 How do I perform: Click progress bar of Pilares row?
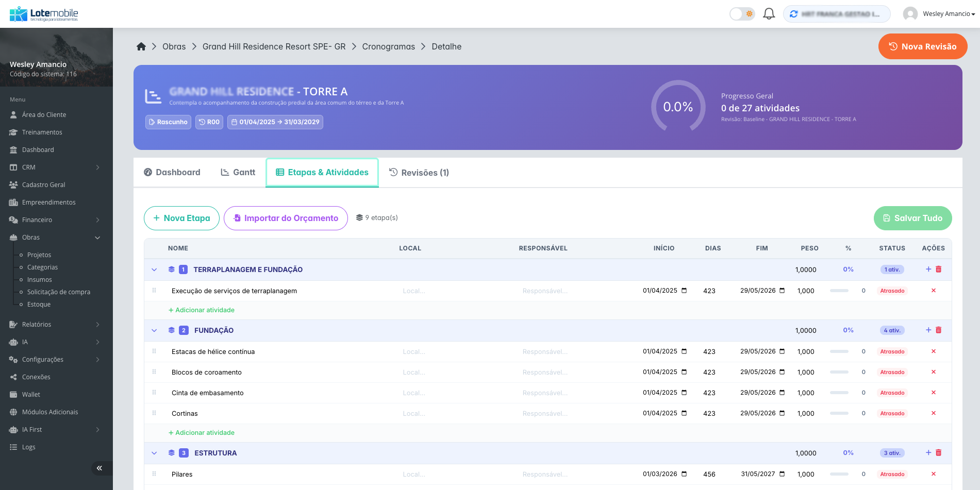point(839,474)
